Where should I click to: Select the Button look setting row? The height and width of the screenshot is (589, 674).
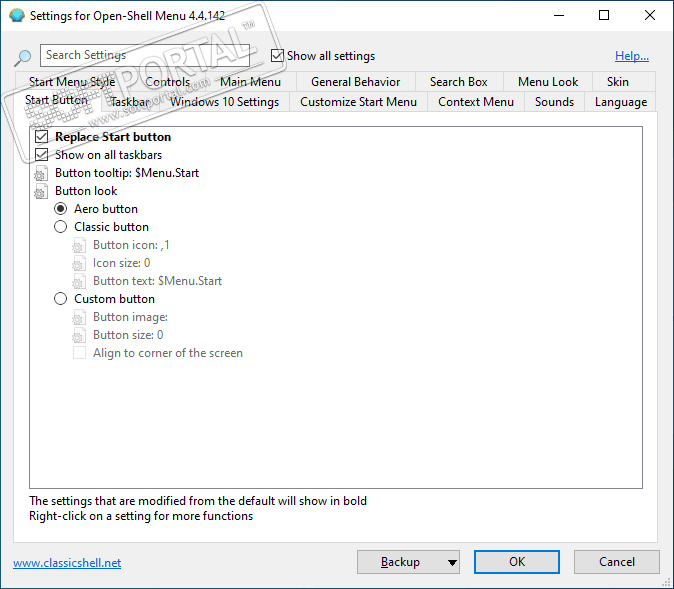(x=86, y=191)
